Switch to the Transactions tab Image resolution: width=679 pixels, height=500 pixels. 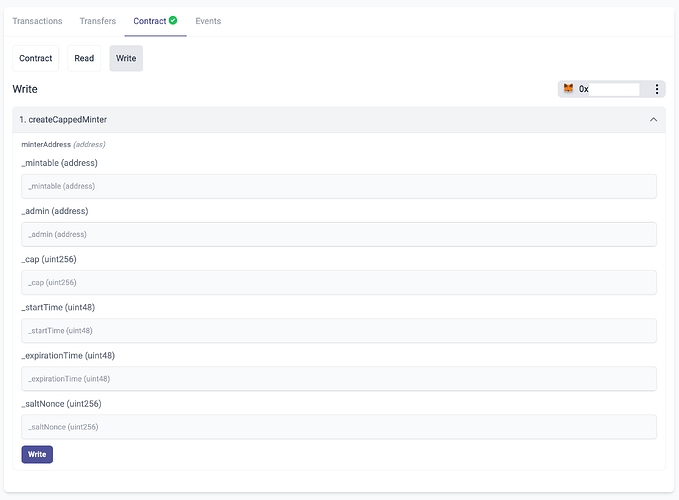pos(37,21)
